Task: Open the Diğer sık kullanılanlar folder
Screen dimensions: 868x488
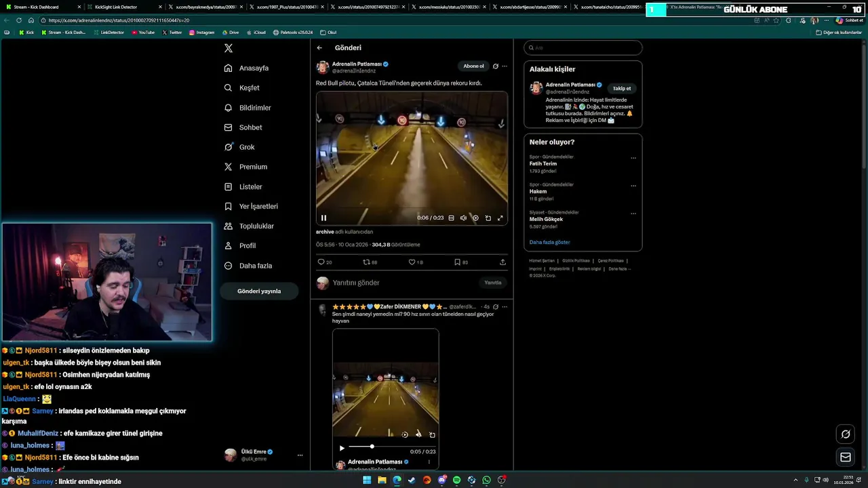Action: tap(839, 33)
